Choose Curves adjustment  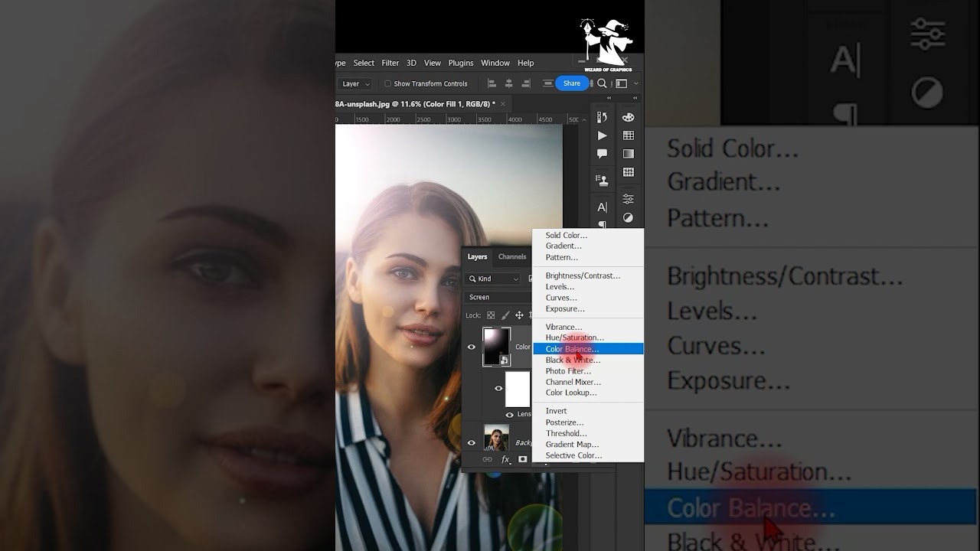588,298
